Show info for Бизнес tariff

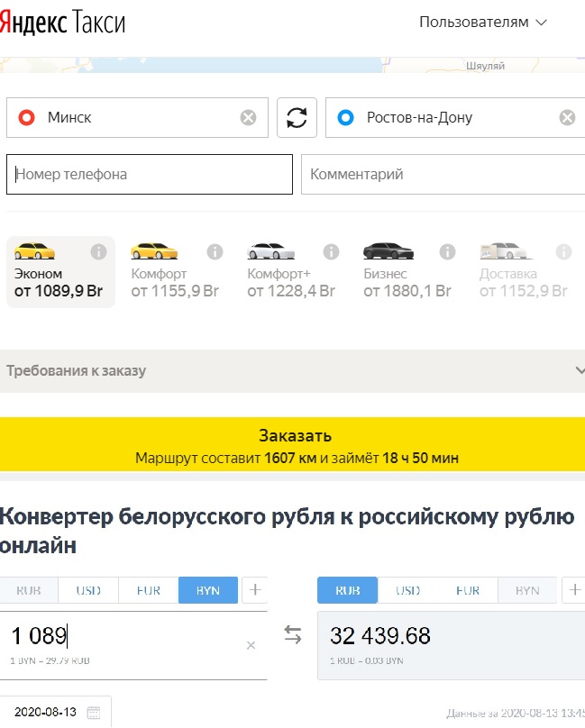(x=447, y=252)
